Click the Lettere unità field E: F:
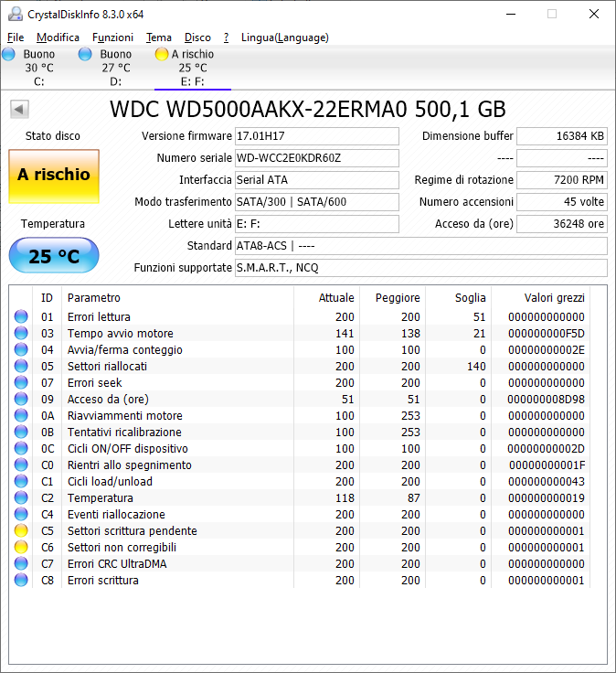This screenshot has width=616, height=673. pos(317,224)
